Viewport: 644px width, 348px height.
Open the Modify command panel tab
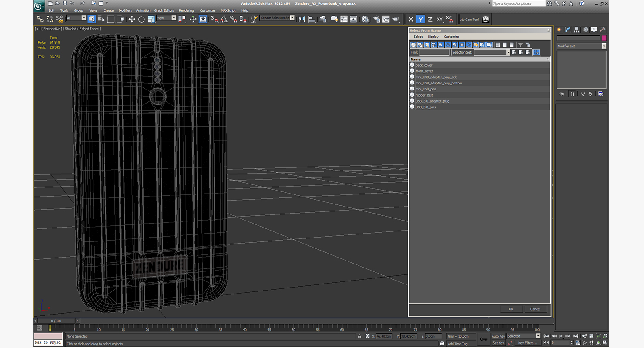tap(568, 30)
